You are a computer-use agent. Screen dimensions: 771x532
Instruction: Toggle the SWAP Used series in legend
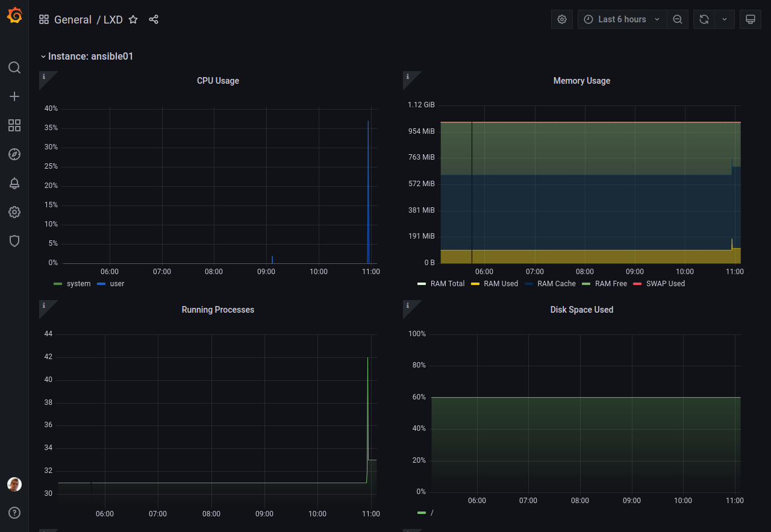coord(666,284)
